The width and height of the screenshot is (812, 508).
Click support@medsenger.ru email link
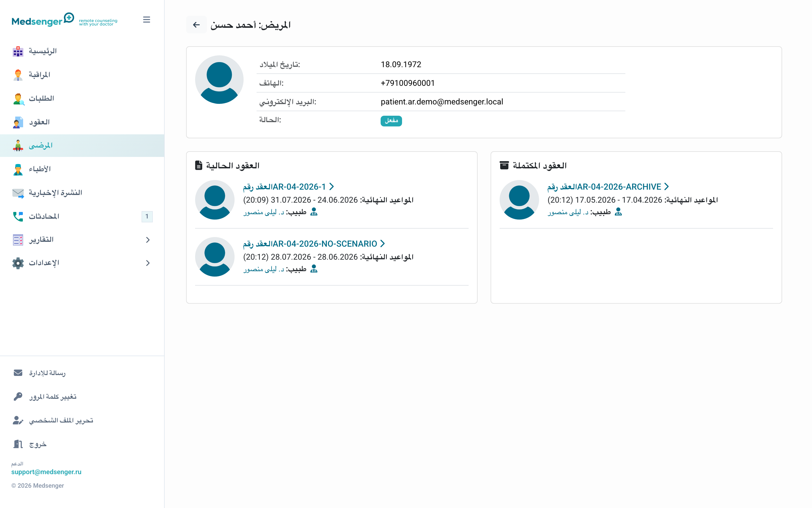point(46,472)
